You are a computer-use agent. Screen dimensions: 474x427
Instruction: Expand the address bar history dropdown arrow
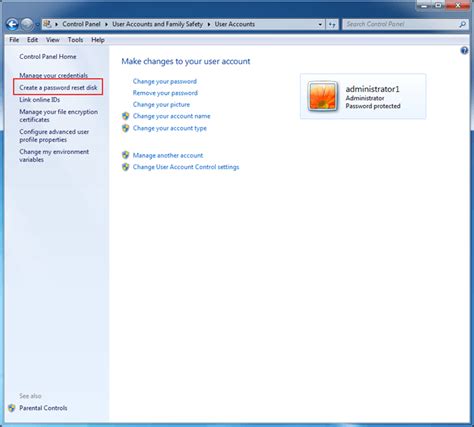click(x=320, y=24)
